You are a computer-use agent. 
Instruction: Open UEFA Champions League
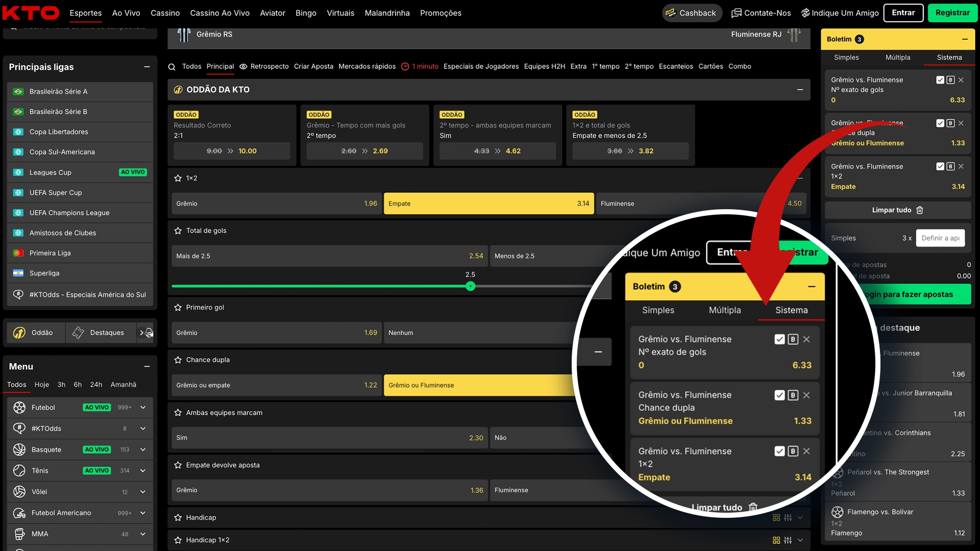tap(80, 213)
